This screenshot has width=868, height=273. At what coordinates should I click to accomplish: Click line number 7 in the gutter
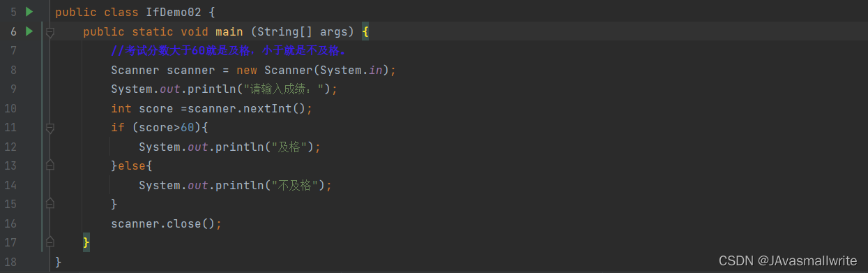pyautogui.click(x=13, y=51)
